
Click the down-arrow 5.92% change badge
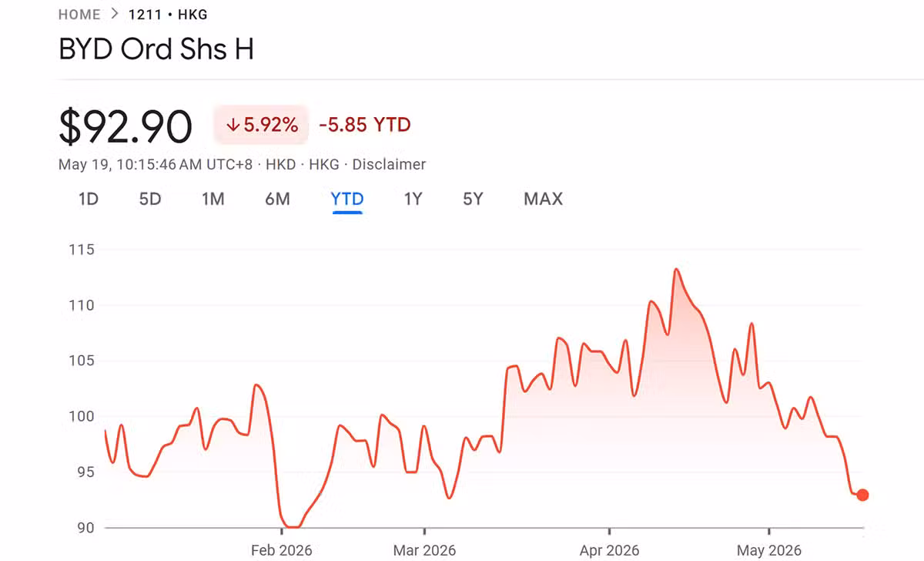click(x=261, y=125)
